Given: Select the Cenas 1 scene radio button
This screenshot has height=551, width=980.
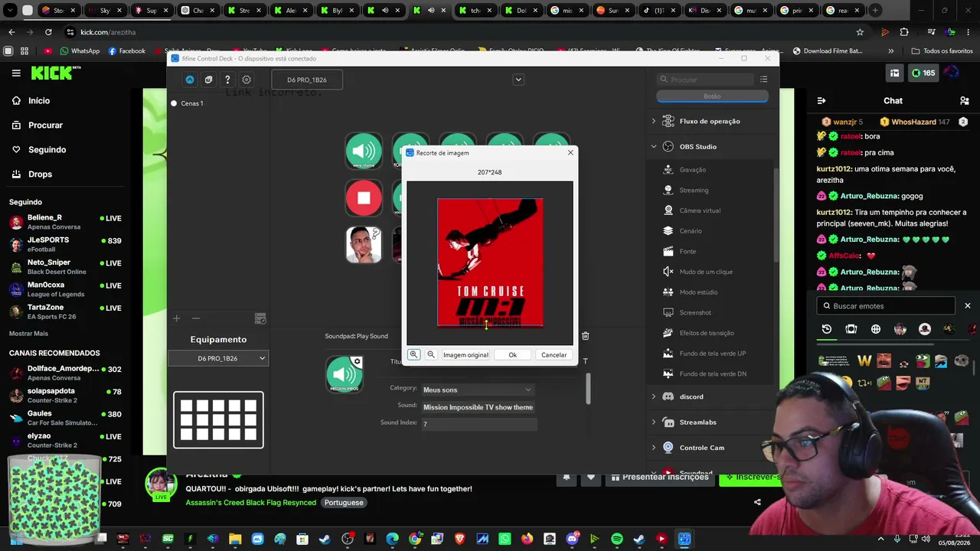Looking at the screenshot, I should (x=174, y=103).
